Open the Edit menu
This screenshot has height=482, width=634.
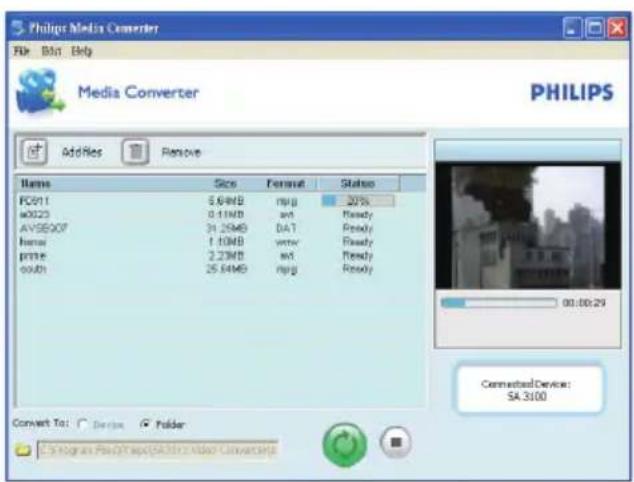coord(51,51)
